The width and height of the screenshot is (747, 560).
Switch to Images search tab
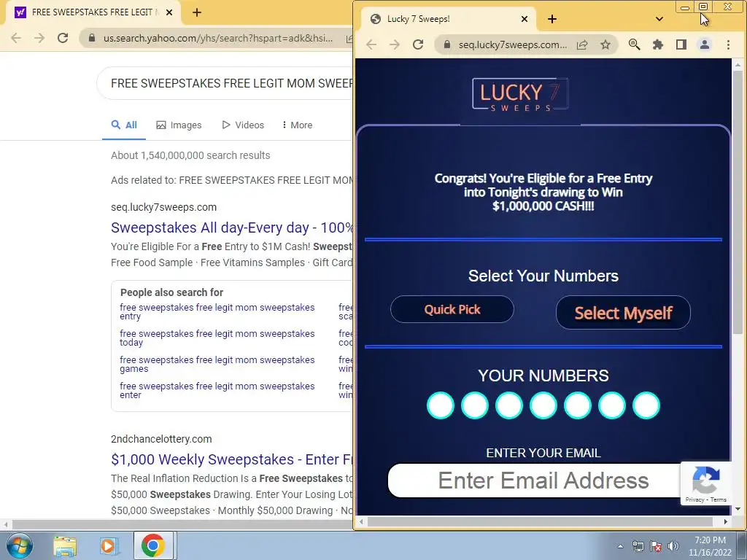[x=179, y=125]
